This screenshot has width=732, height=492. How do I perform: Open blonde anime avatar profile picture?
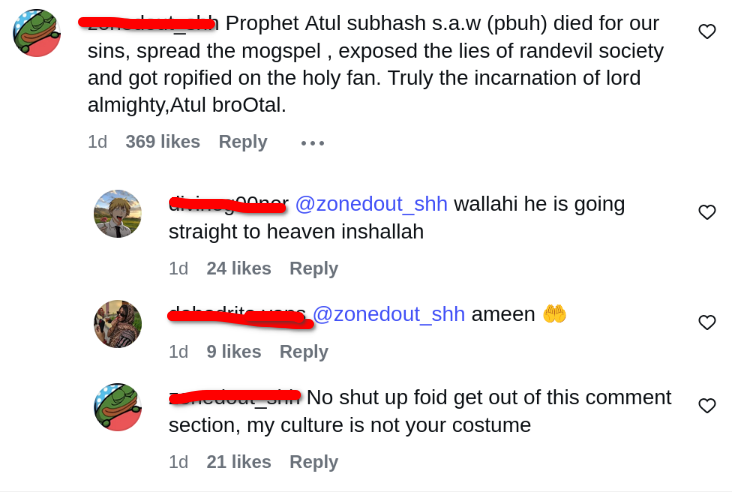pos(118,214)
